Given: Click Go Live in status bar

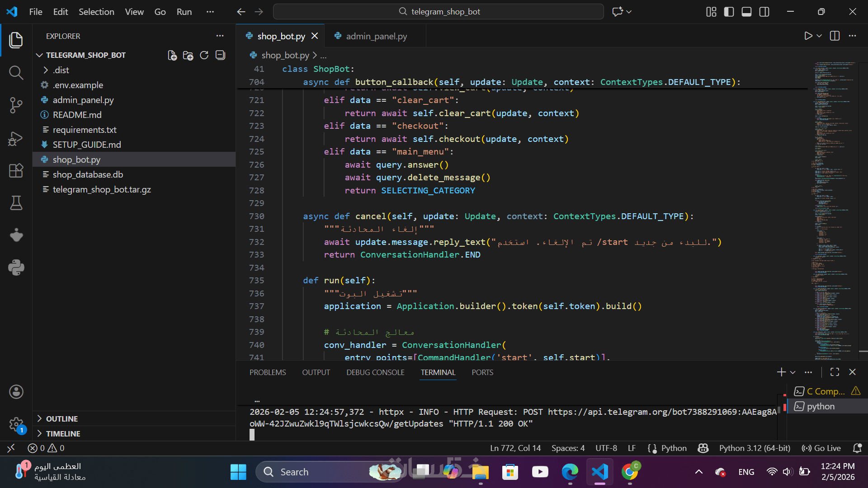Looking at the screenshot, I should tap(821, 448).
